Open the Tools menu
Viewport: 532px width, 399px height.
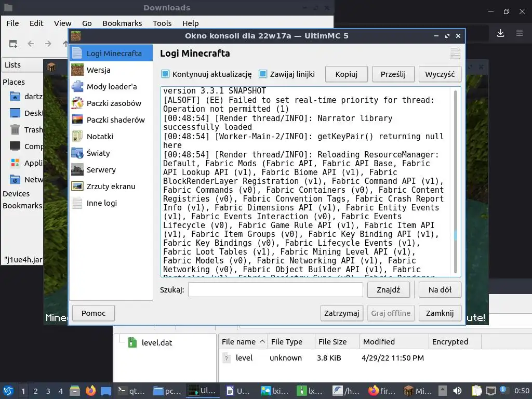coord(162,23)
